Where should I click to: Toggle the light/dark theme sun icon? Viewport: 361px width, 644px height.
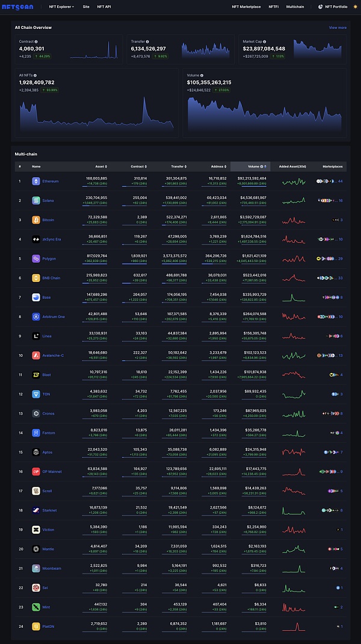pyautogui.click(x=355, y=7)
